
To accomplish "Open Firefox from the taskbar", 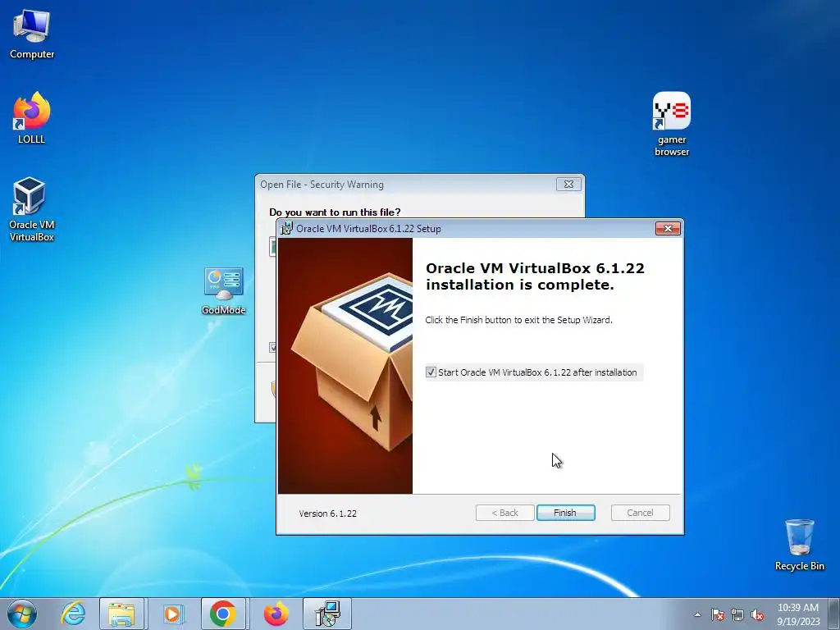I will click(x=276, y=614).
